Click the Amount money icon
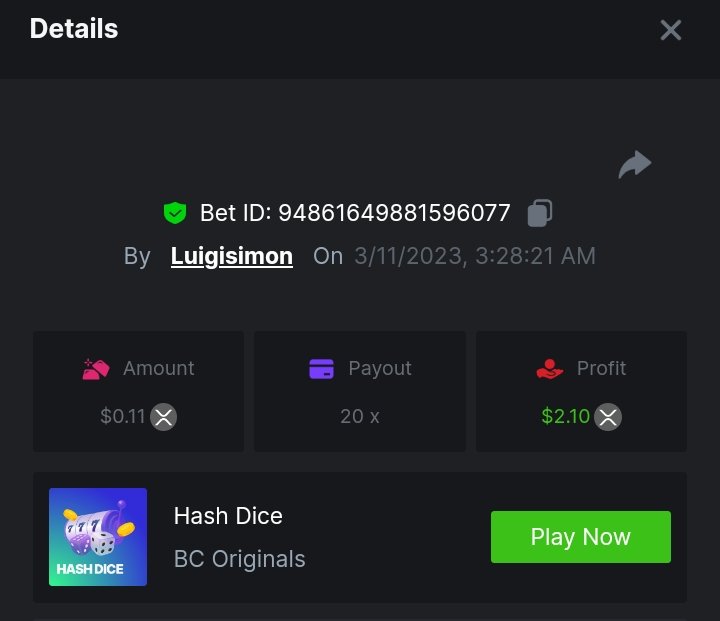Viewport: 720px width, 621px height. tap(96, 369)
